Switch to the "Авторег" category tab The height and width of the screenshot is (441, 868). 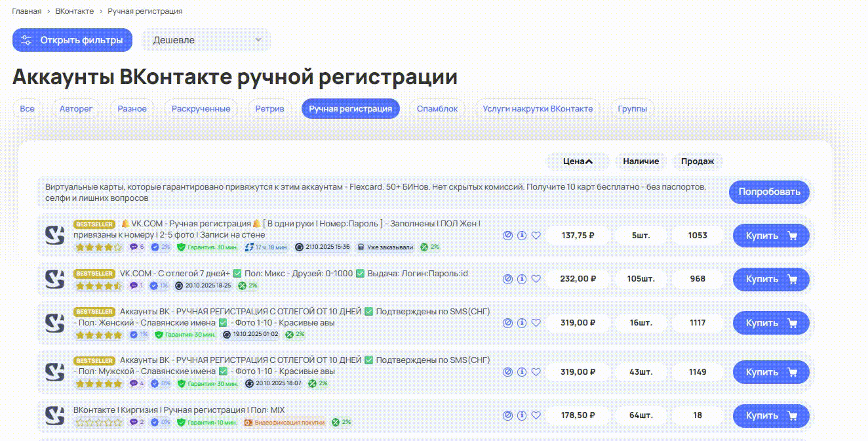[76, 109]
